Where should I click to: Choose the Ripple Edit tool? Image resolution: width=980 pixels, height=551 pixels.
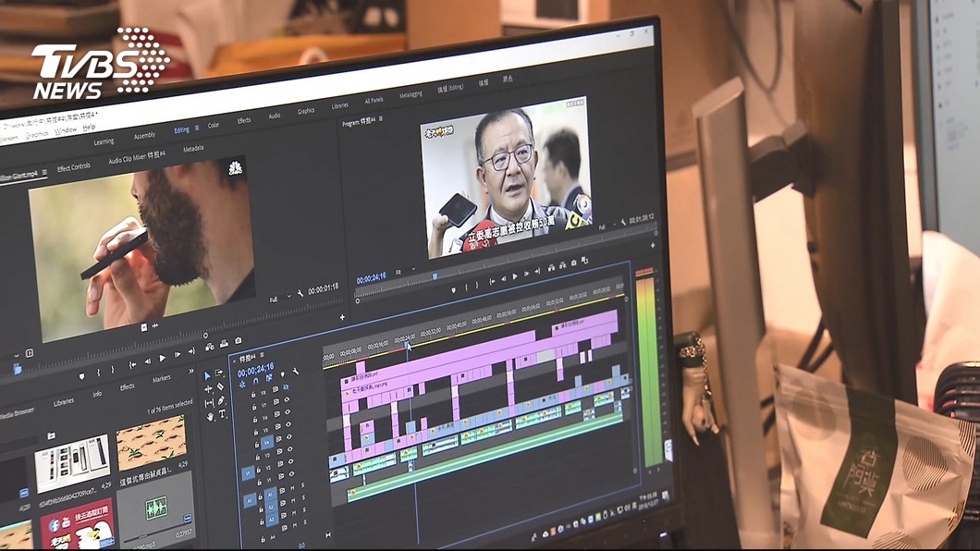tap(208, 390)
